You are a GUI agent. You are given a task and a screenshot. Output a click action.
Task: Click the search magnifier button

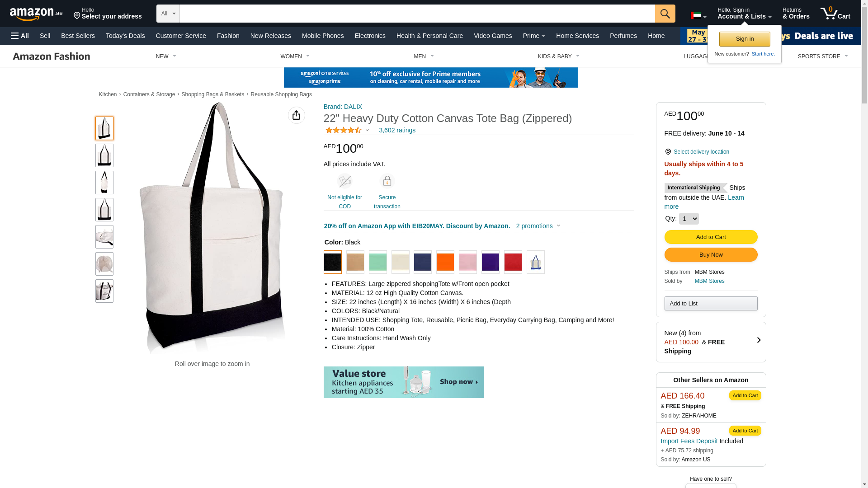(x=665, y=14)
